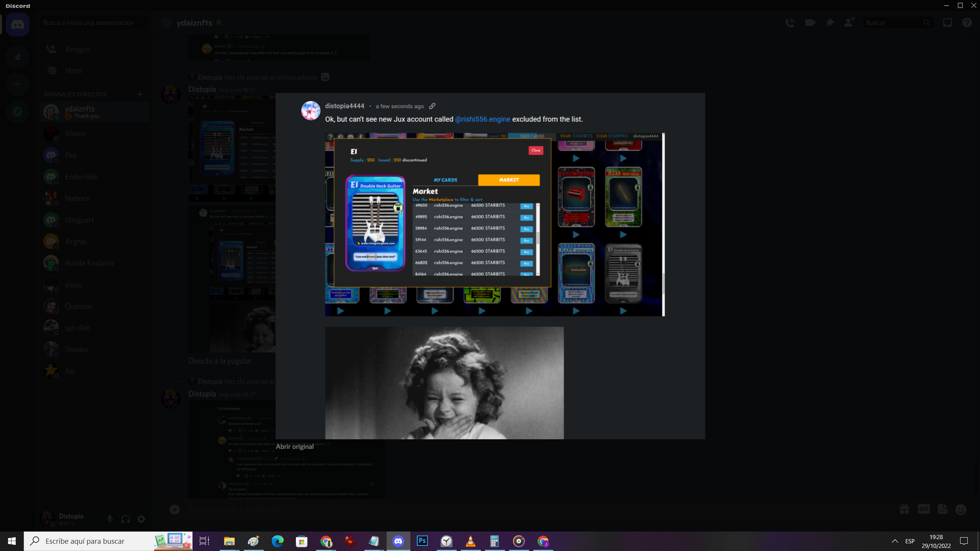Click the Distopía username at 19:27 message
Image resolution: width=980 pixels, height=551 pixels.
[x=202, y=394]
